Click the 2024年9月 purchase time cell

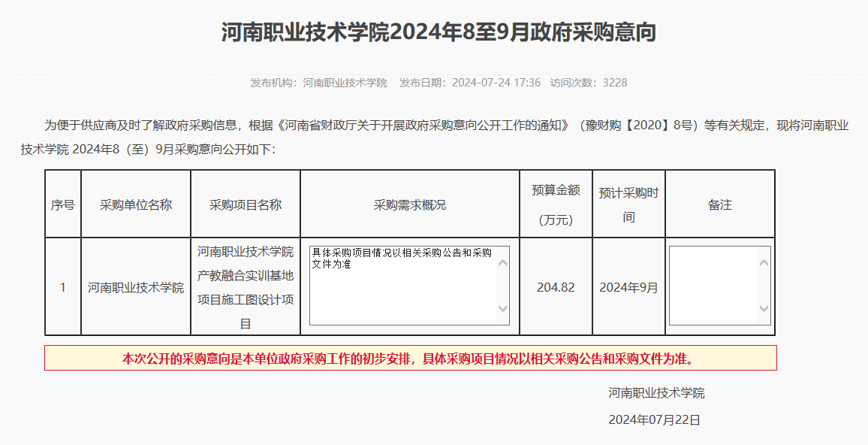point(628,287)
